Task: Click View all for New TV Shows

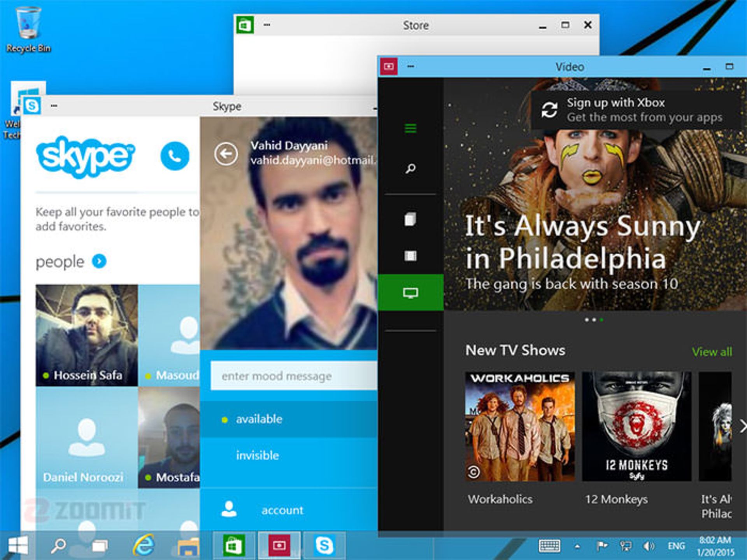Action: (712, 352)
